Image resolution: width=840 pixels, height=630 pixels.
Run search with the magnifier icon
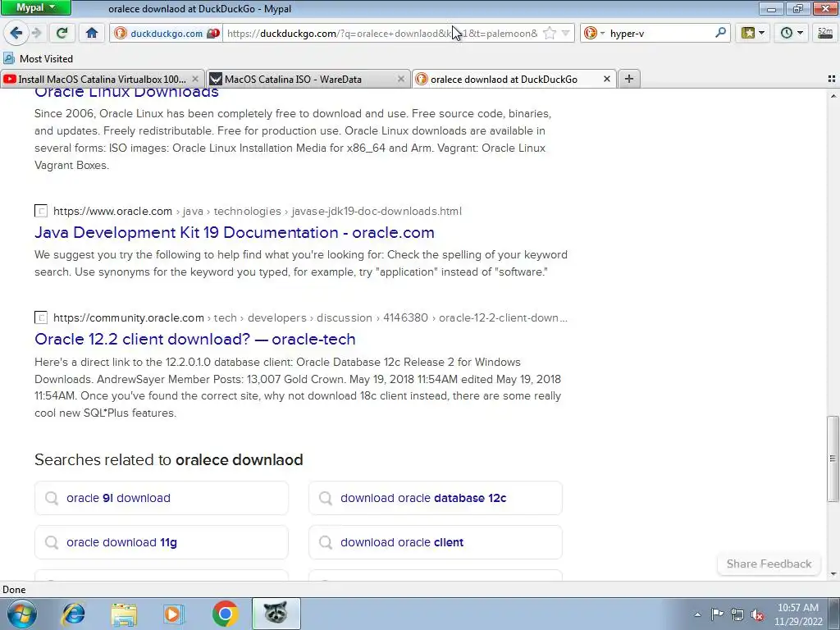click(720, 33)
